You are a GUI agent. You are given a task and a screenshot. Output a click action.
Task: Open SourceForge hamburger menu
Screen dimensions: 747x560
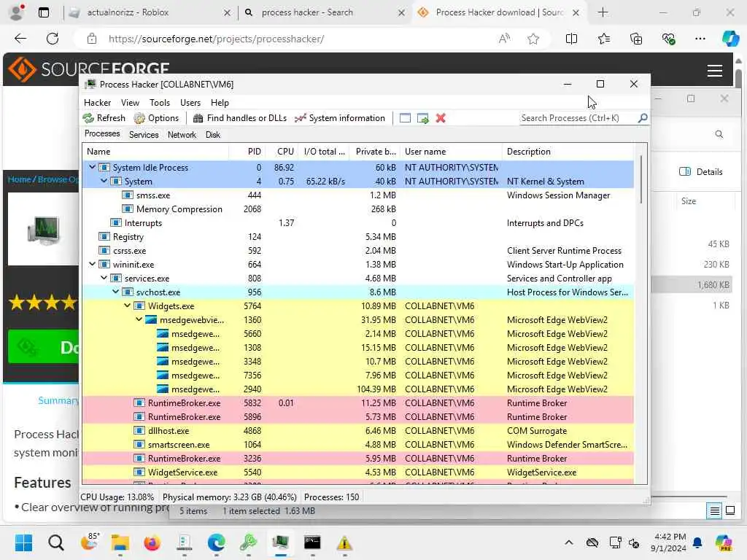(x=715, y=71)
